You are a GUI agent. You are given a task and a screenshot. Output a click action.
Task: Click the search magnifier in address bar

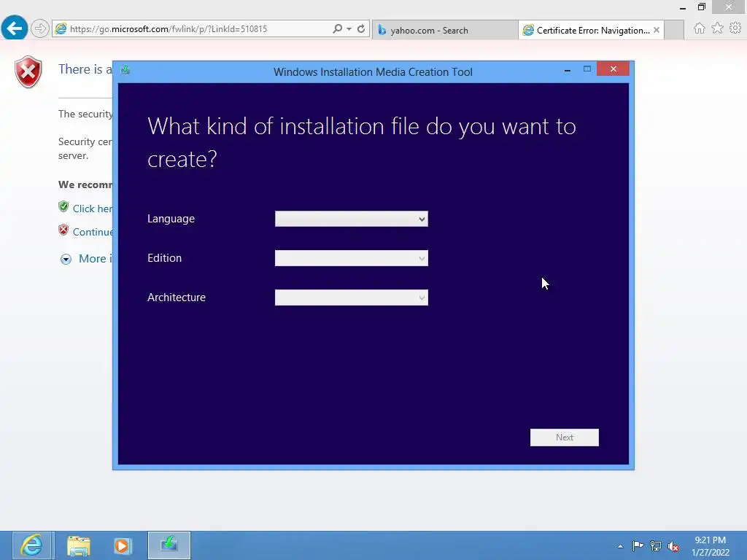tap(337, 28)
